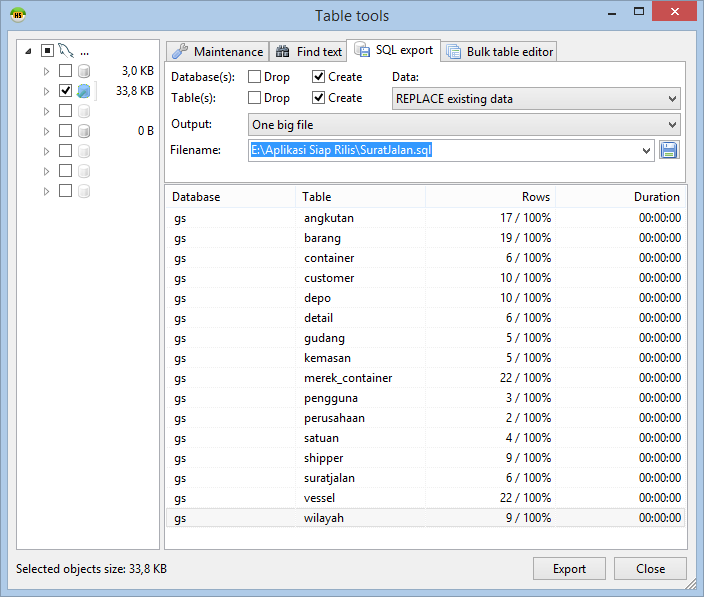Image resolution: width=704 pixels, height=597 pixels.
Task: Click the window resize grip corner
Action: click(691, 584)
